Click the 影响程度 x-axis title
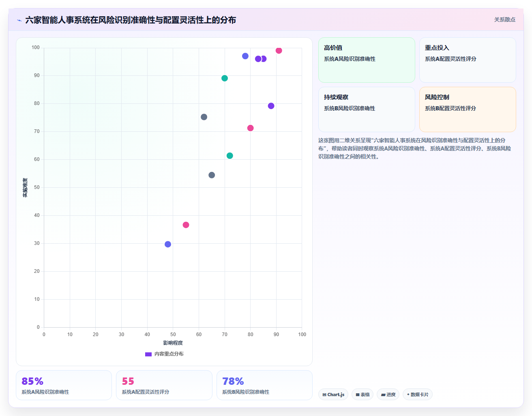The width and height of the screenshot is (532, 416). [x=173, y=343]
